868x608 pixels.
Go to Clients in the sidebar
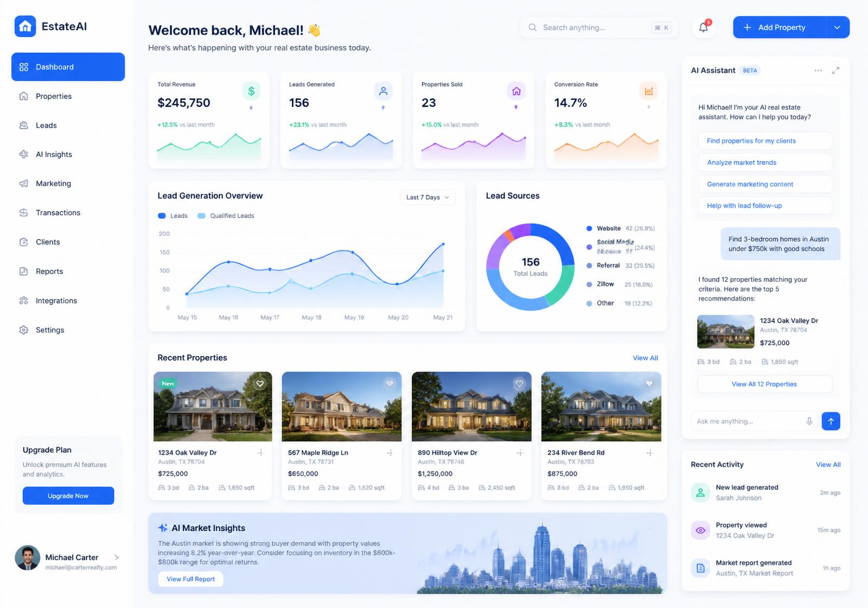click(x=68, y=242)
